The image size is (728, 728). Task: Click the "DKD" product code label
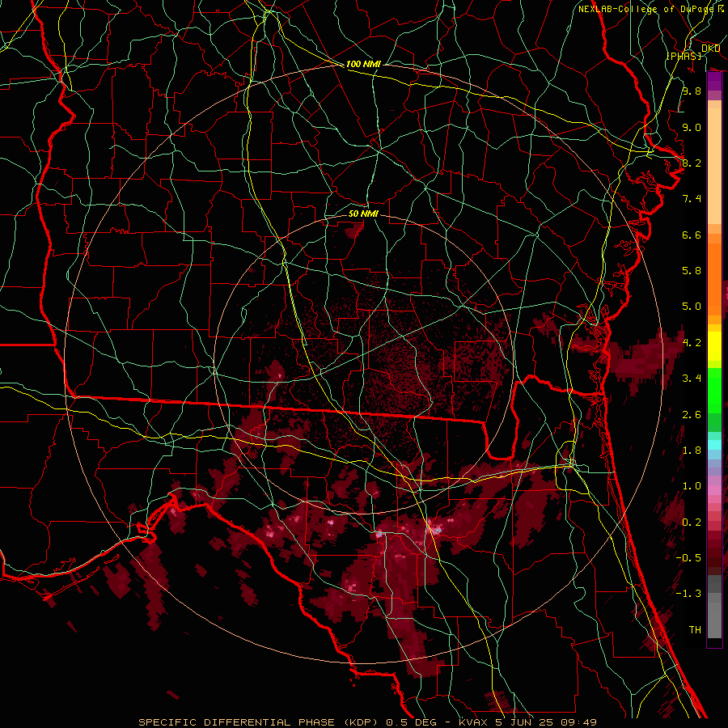711,49
